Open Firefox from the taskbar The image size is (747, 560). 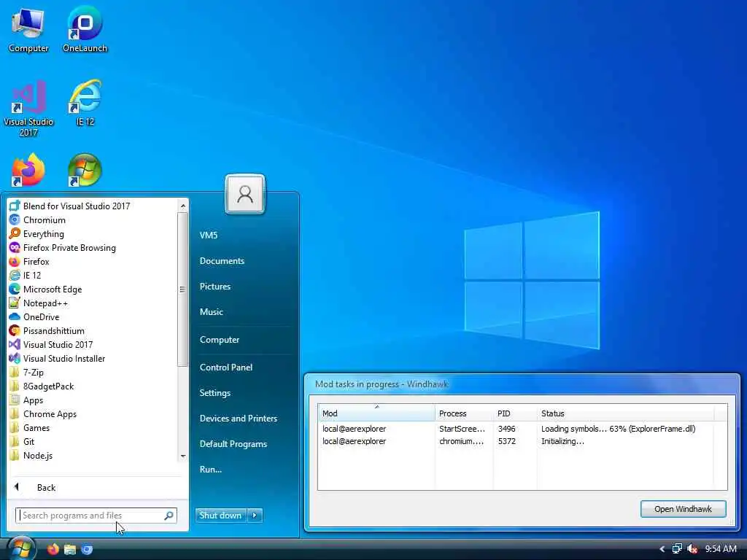[x=53, y=550]
